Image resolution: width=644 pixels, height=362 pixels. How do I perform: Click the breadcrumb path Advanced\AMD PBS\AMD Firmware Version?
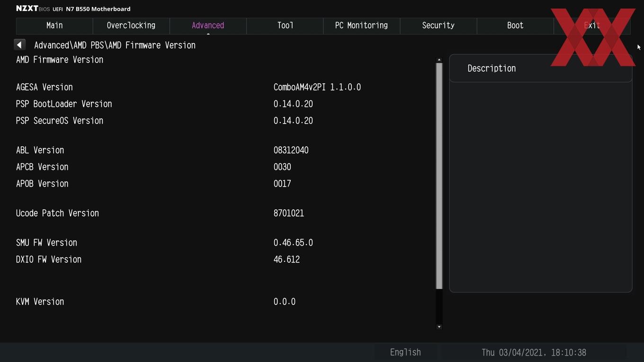[x=115, y=45]
